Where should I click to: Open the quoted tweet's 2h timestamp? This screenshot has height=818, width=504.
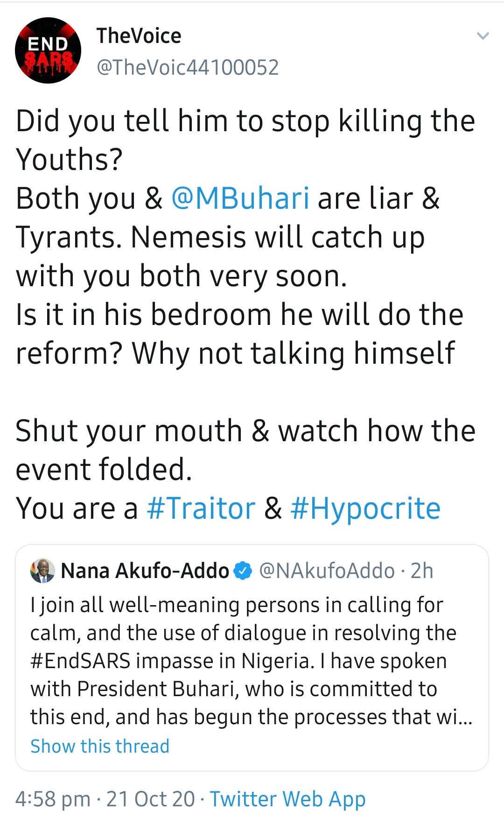click(x=422, y=571)
